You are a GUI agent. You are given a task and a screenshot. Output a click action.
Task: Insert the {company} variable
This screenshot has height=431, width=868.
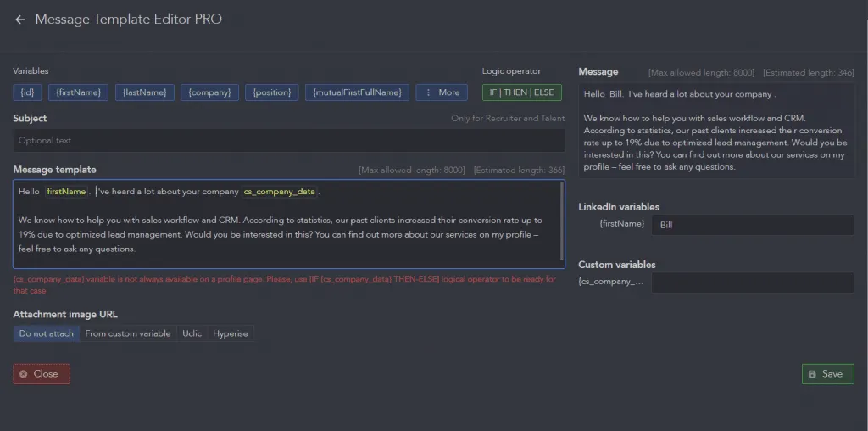[210, 92]
